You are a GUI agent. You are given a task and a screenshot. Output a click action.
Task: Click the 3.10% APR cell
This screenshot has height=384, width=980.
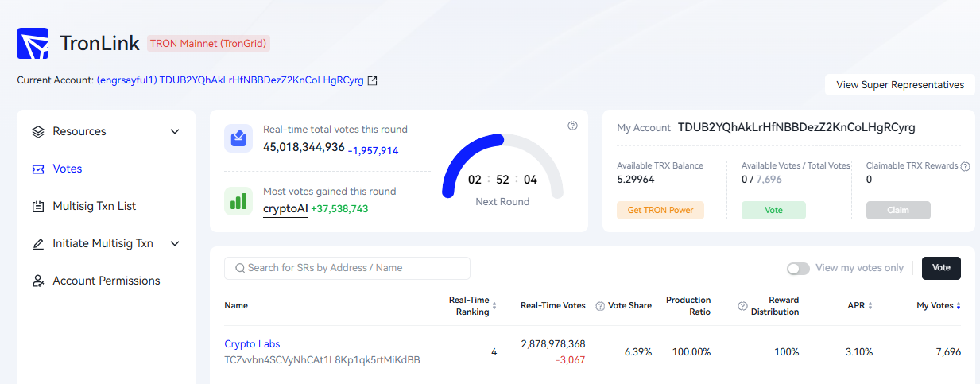tap(859, 351)
